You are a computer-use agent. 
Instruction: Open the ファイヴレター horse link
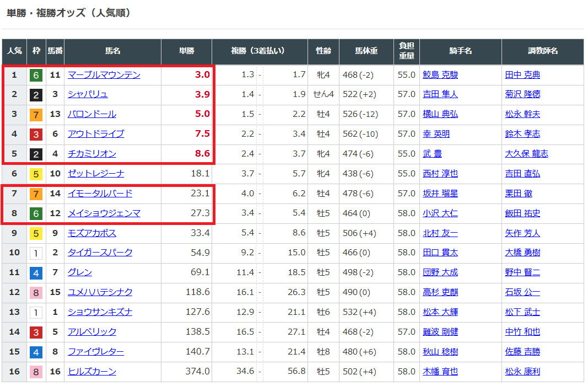click(x=95, y=352)
